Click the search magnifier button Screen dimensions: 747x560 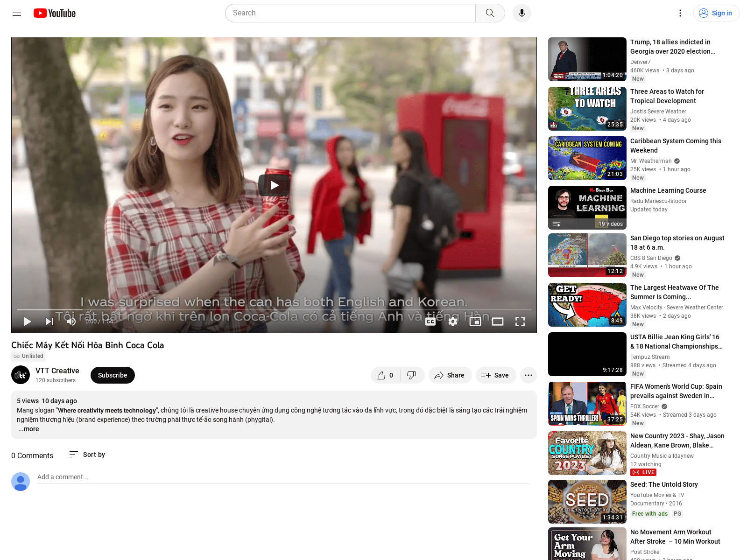[490, 13]
